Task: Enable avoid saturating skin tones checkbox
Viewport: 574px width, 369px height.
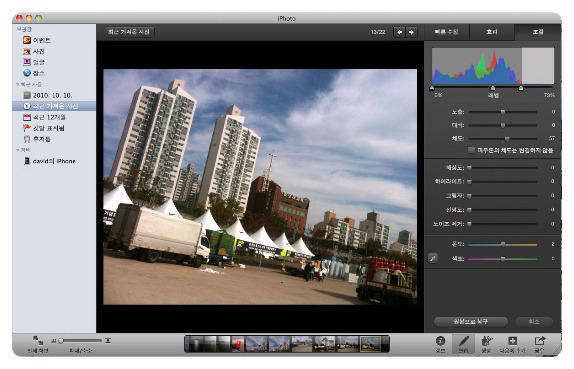Action: click(x=472, y=150)
